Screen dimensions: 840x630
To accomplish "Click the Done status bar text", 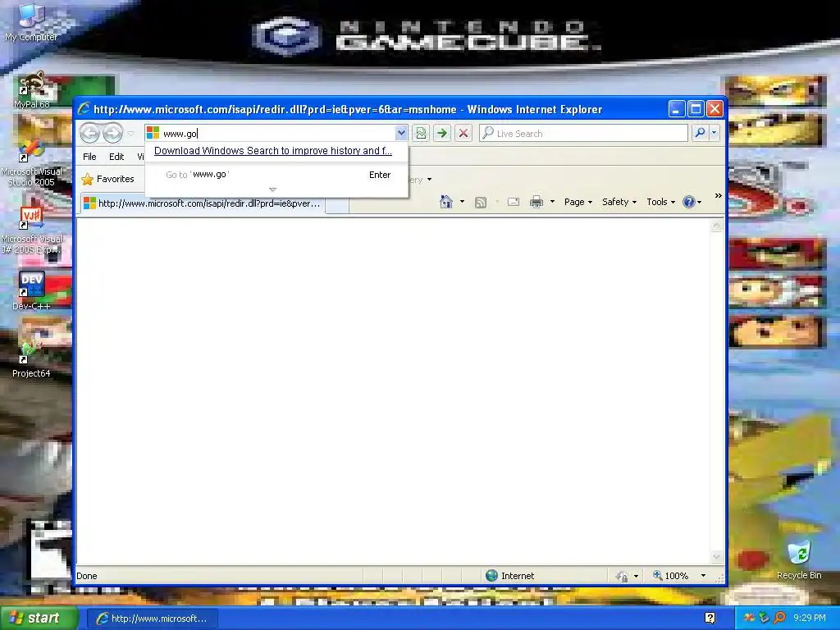I will click(87, 576).
